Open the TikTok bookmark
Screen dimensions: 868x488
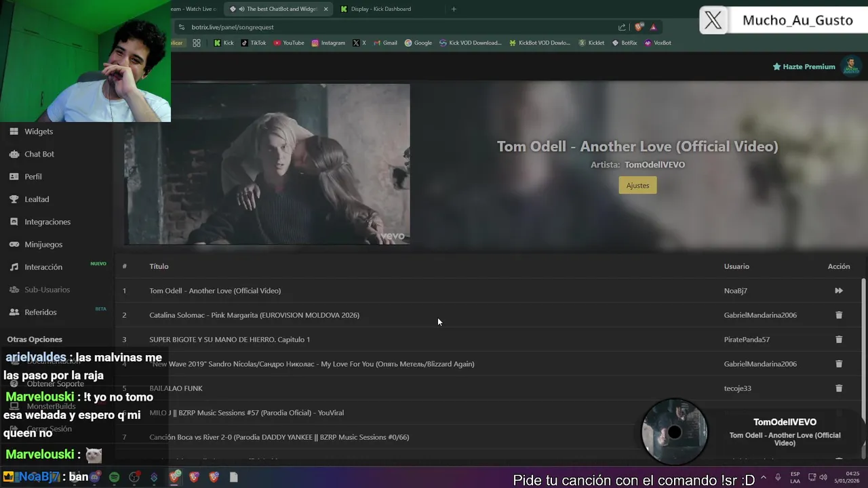254,43
